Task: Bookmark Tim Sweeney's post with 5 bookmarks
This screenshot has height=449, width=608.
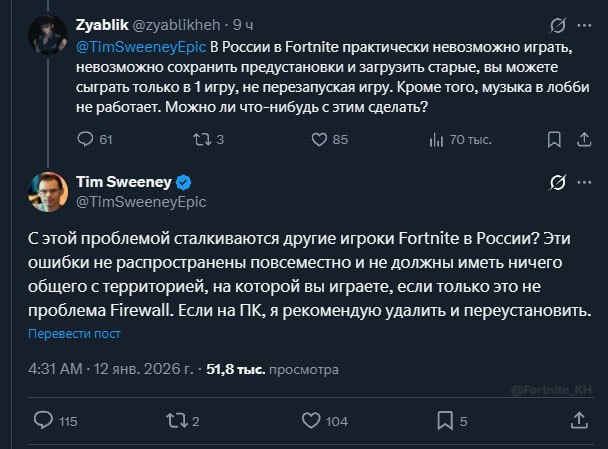Action: (445, 420)
